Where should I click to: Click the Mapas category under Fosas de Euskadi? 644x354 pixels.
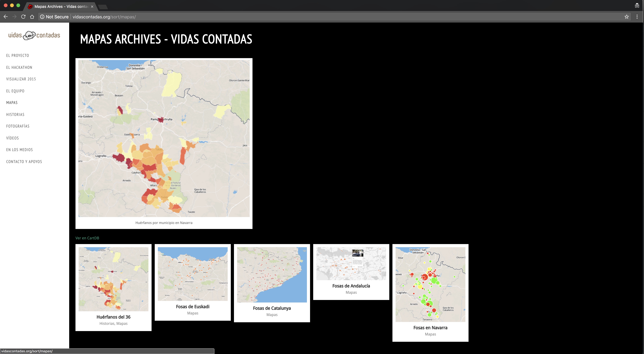tap(192, 313)
